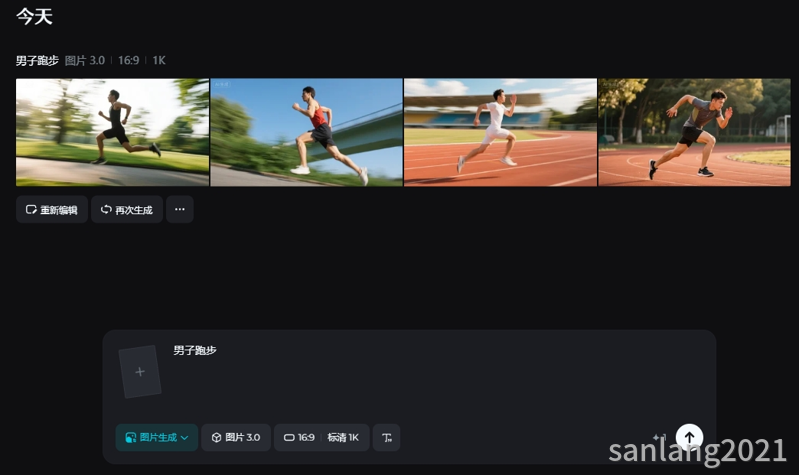This screenshot has width=799, height=475.
Task: Click the 1K label in result header
Action: click(157, 61)
